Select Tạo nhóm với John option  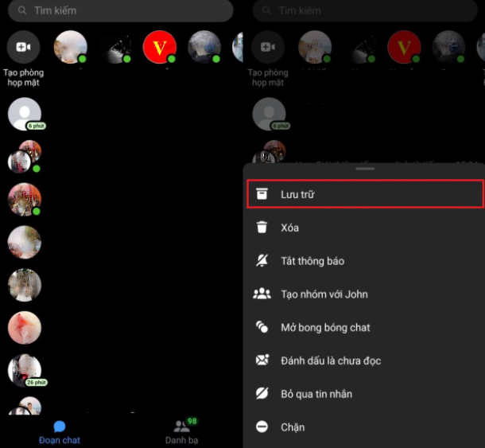(324, 294)
